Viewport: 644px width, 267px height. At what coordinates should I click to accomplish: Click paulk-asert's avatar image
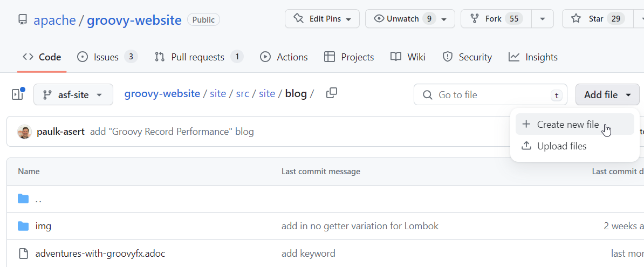pyautogui.click(x=24, y=132)
